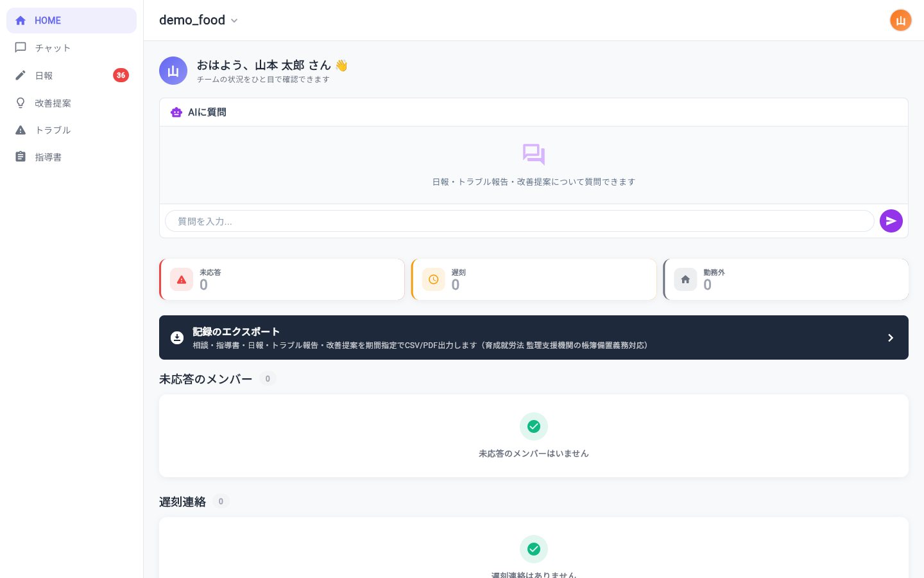Image resolution: width=924 pixels, height=578 pixels.
Task: Open トラブル in the sidebar
Action: tap(71, 130)
